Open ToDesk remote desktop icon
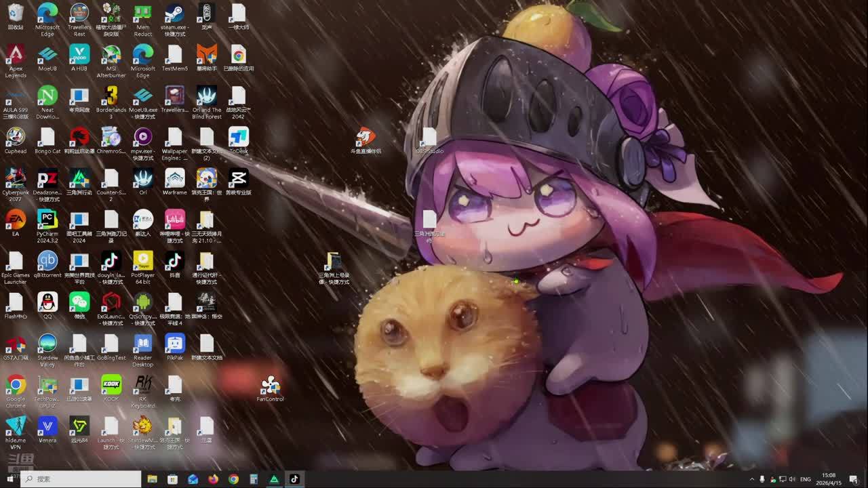868x488 pixels. (238, 137)
